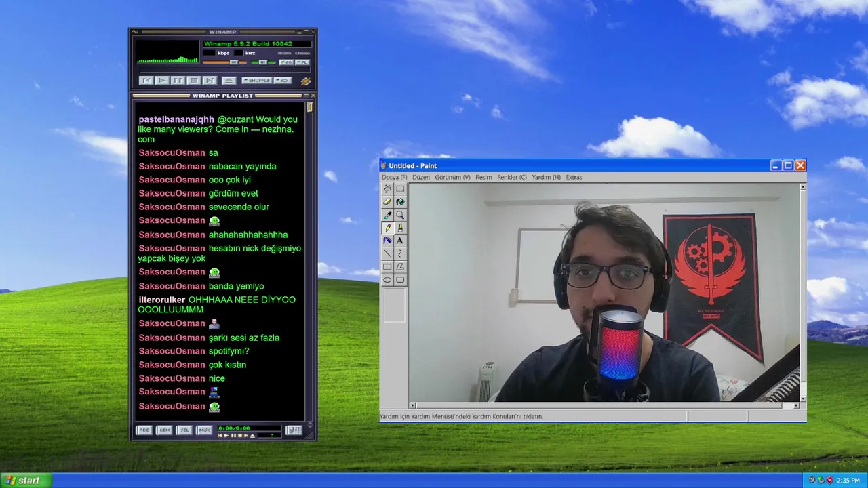
Task: Skip to next track in Winamp main window
Action: [x=210, y=81]
